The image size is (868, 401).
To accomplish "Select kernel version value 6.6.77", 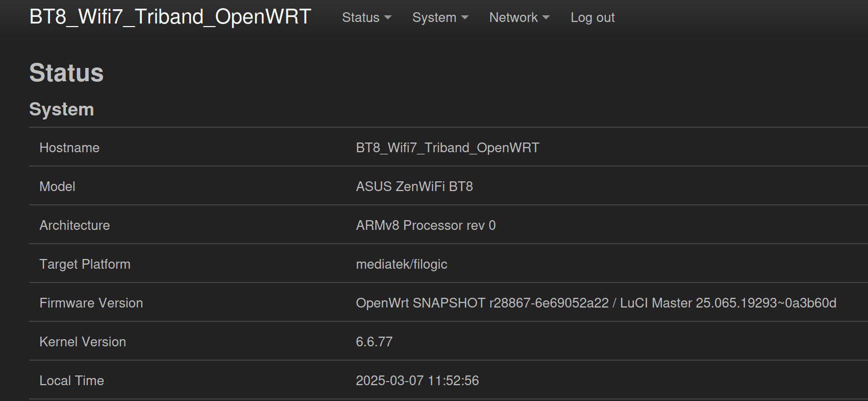I will [x=374, y=342].
